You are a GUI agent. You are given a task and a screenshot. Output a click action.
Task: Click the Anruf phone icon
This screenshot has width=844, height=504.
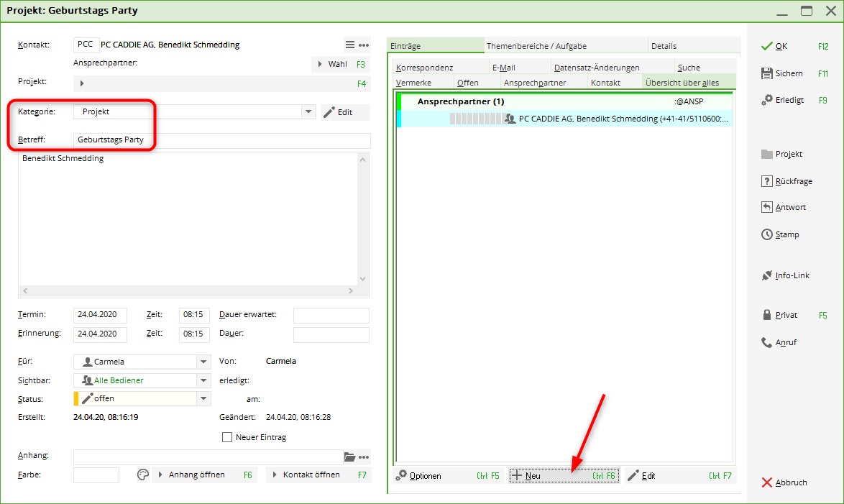(x=767, y=342)
